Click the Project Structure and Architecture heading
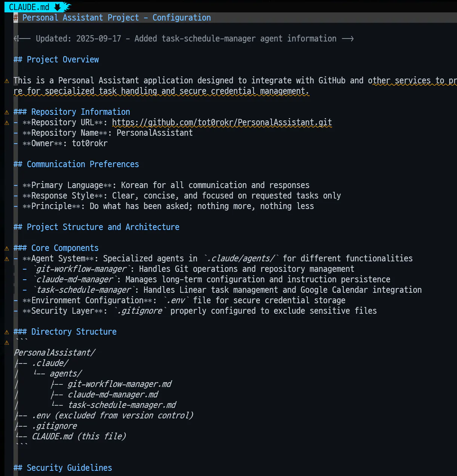Screen dimensions: 457x476 click(96, 227)
